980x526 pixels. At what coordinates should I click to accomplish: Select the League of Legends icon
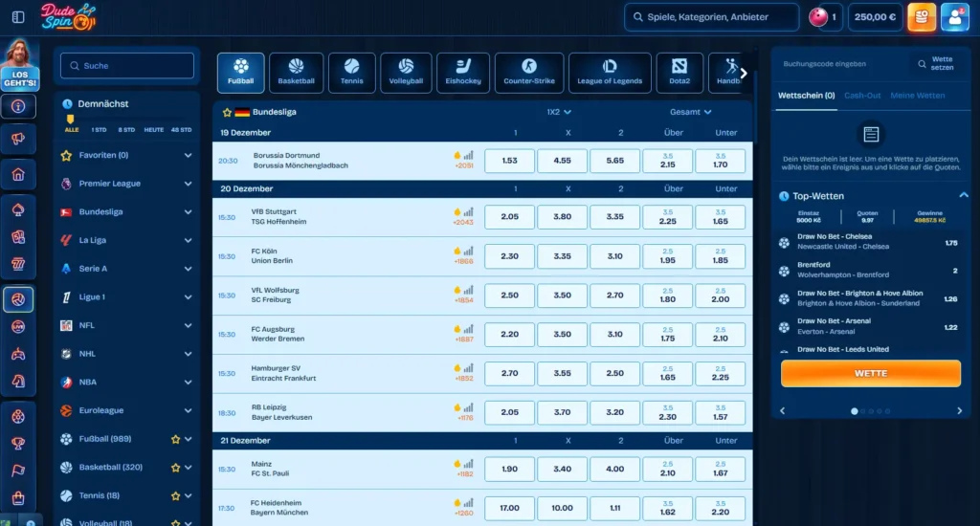610,73
